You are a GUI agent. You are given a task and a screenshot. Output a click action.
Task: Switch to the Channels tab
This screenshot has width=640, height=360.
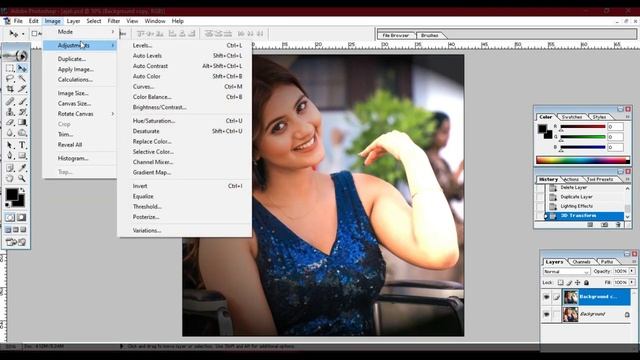(581, 262)
